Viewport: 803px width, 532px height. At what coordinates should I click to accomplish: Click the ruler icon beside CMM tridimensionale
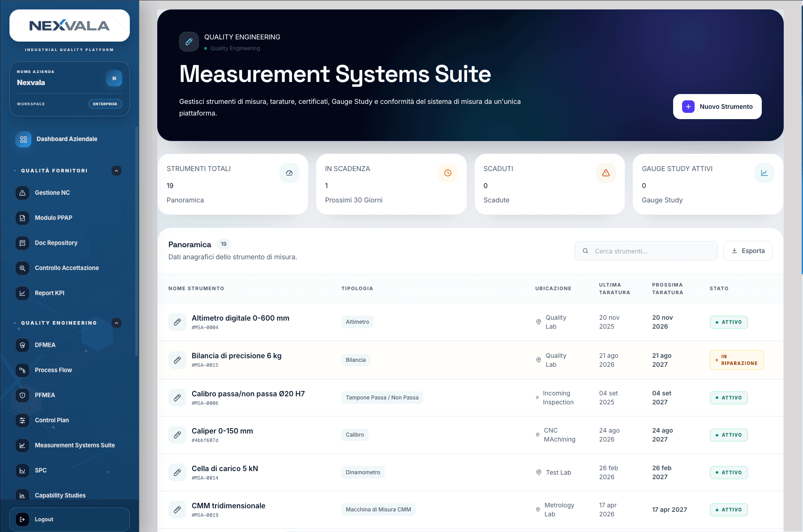177,510
